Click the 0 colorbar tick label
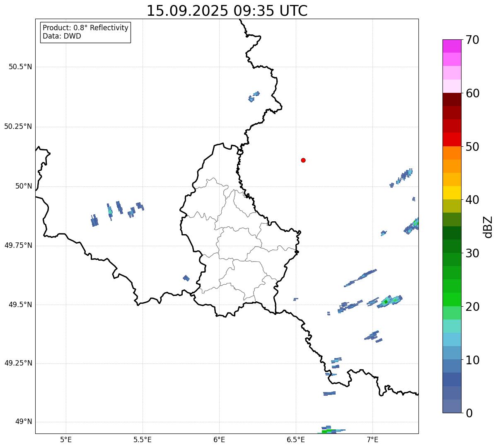Viewport: 498px width, 448px height. click(x=469, y=413)
